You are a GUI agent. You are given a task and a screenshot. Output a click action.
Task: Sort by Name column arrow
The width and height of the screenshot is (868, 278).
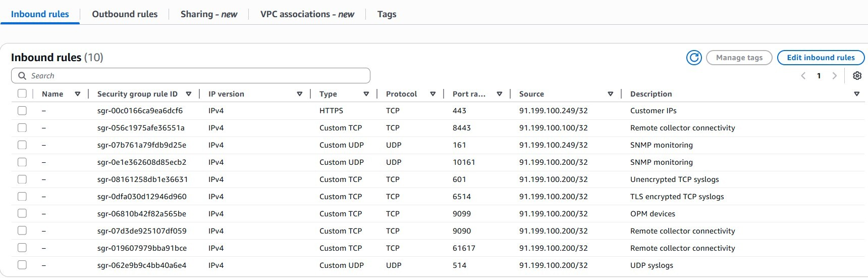point(78,94)
